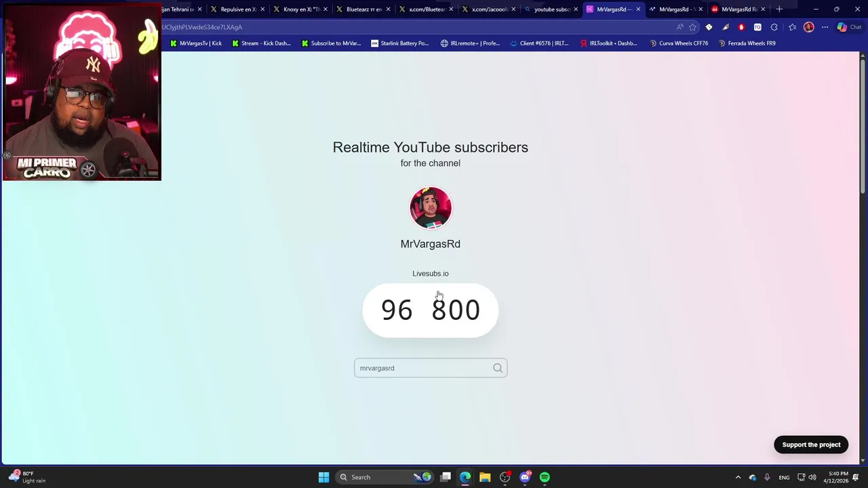868x488 pixels.
Task: Open the browser Extensions puzzle icon
Action: [774, 27]
